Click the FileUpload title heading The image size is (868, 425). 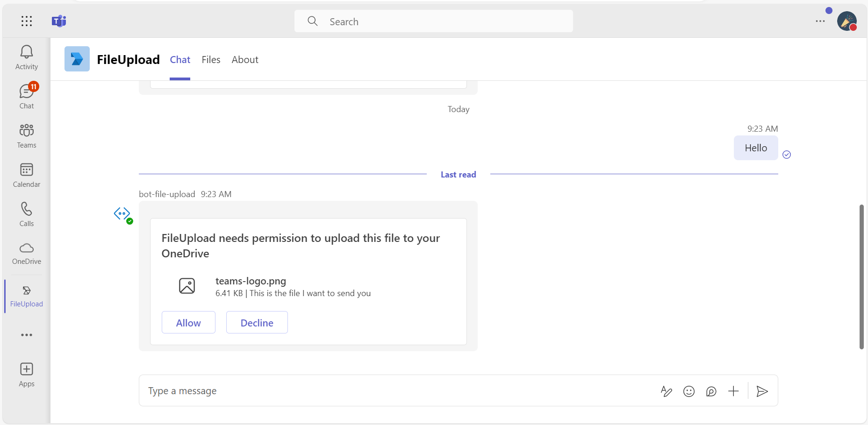(x=129, y=59)
